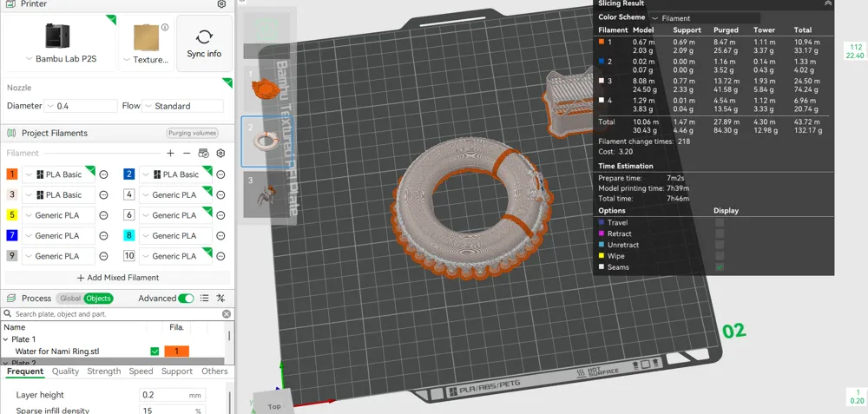
Task: Click Sync info button
Action: [x=204, y=43]
